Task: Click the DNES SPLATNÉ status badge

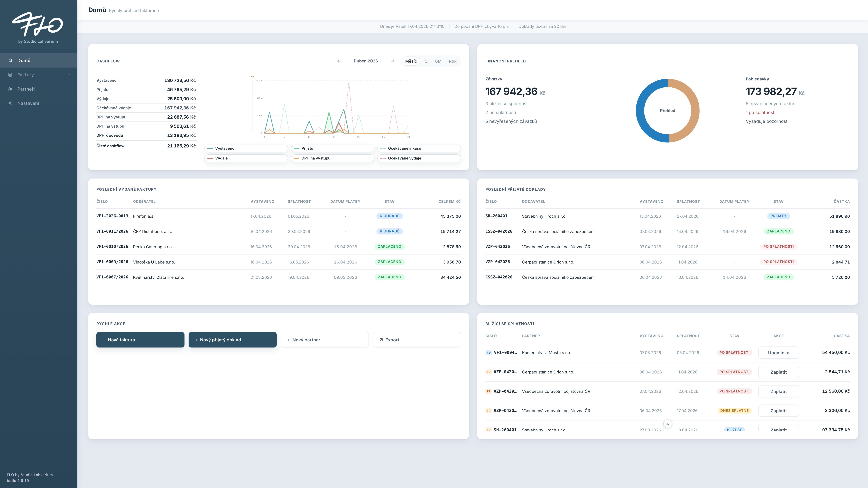Action: [x=734, y=410]
